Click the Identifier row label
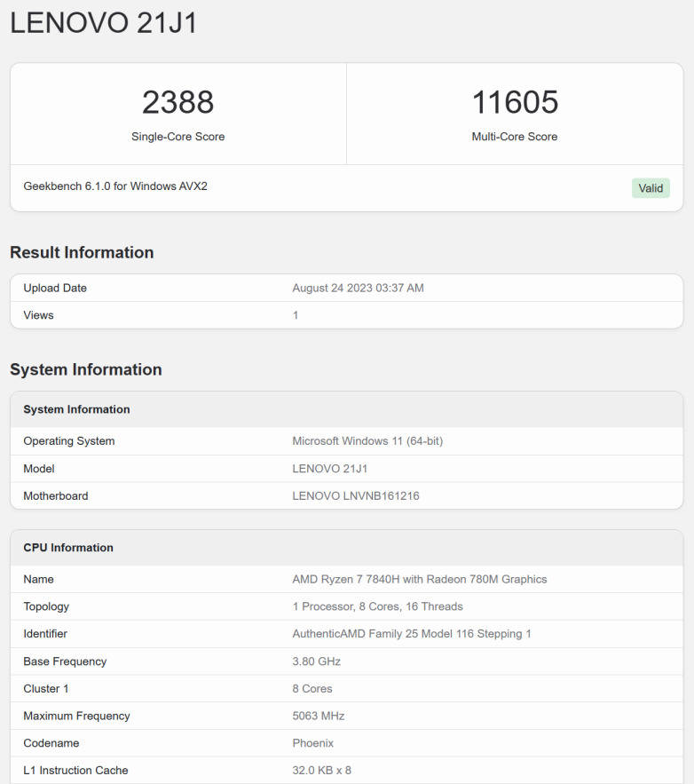This screenshot has width=694, height=784. 45,633
